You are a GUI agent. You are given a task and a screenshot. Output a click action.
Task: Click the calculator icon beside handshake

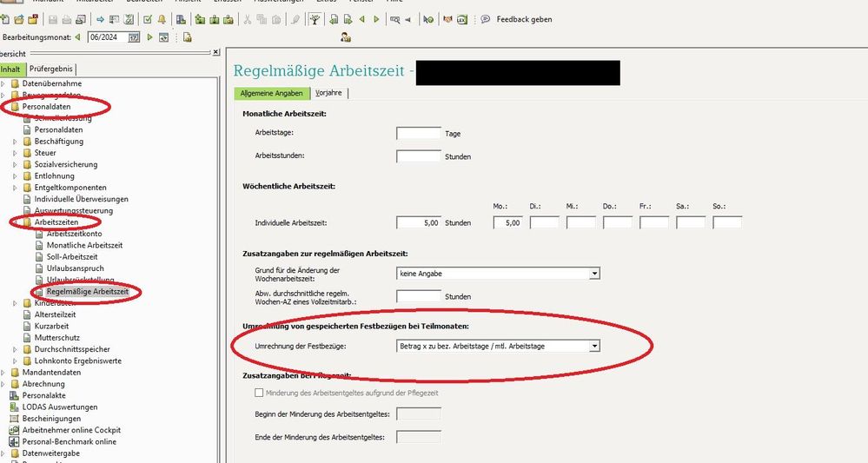point(462,19)
